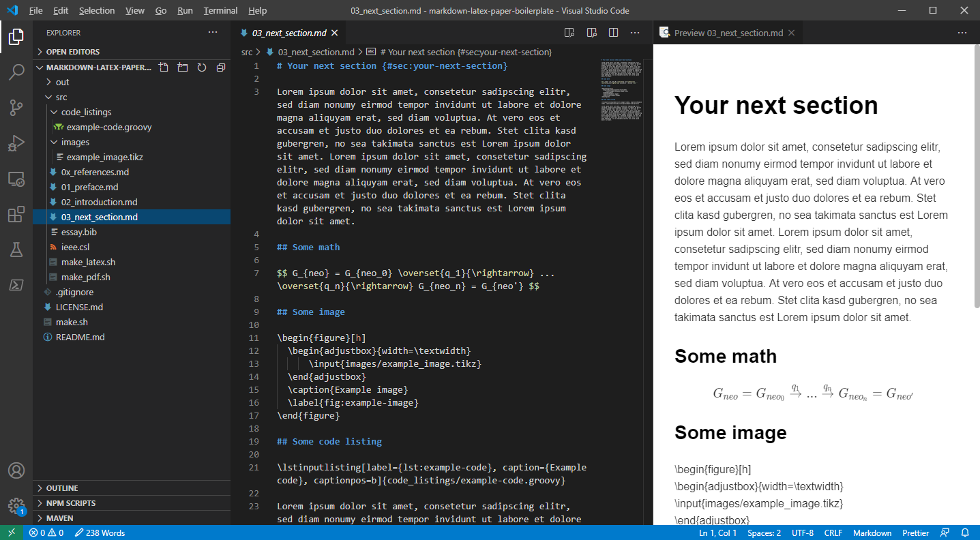Open the Test flask view

[x=16, y=250]
